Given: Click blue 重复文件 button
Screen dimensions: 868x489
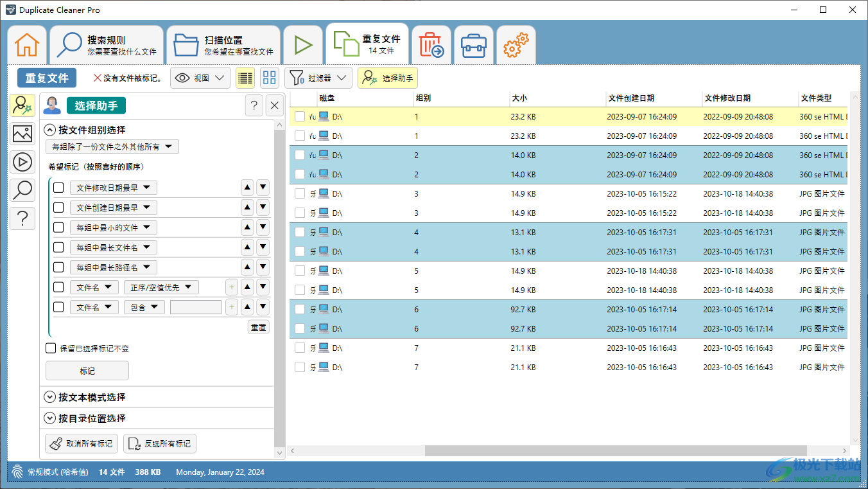Looking at the screenshot, I should click(x=47, y=78).
